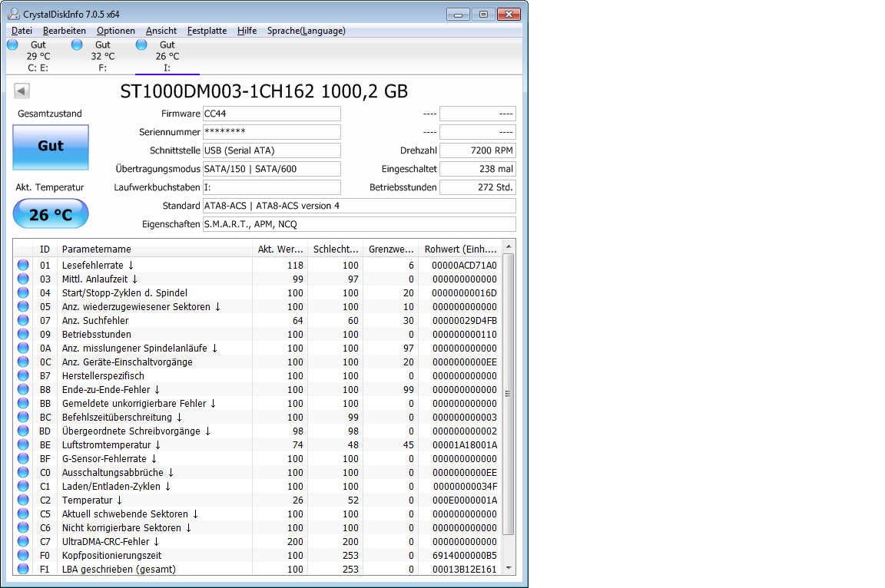Click the Betriebsstunden field 272 Std.
885x588 pixels.
pyautogui.click(x=478, y=187)
